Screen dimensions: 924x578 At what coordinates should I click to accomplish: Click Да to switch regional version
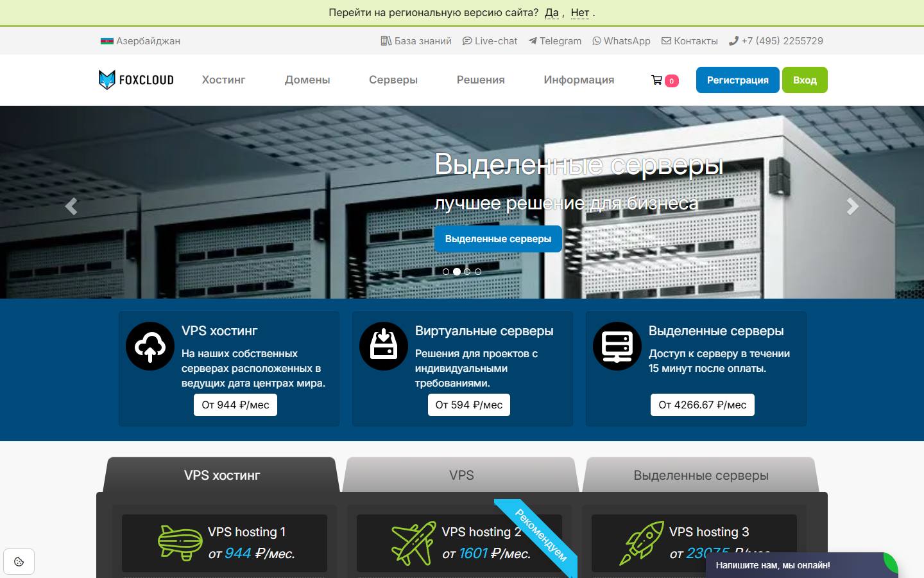tap(552, 13)
